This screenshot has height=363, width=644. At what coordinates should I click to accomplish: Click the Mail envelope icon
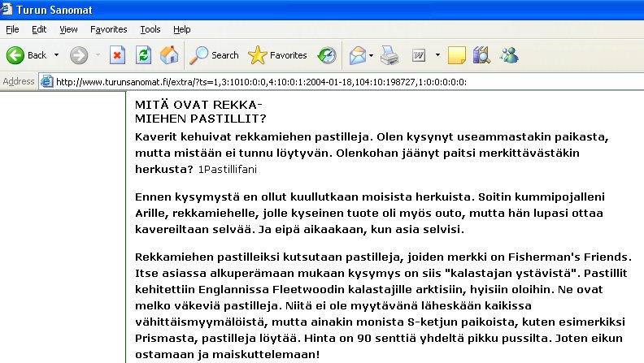[357, 55]
